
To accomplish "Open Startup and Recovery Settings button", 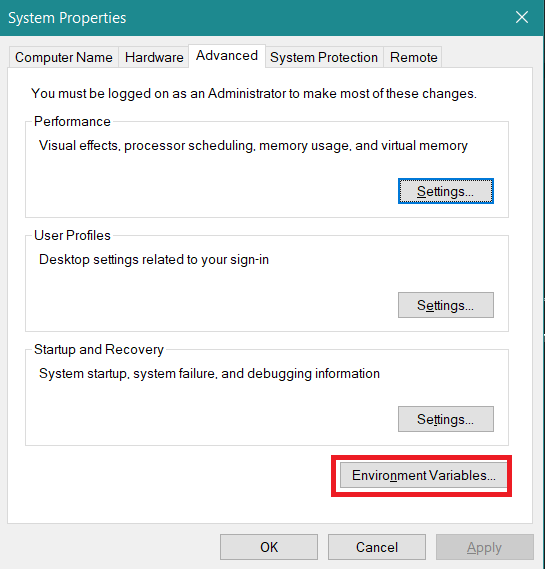I will click(446, 419).
